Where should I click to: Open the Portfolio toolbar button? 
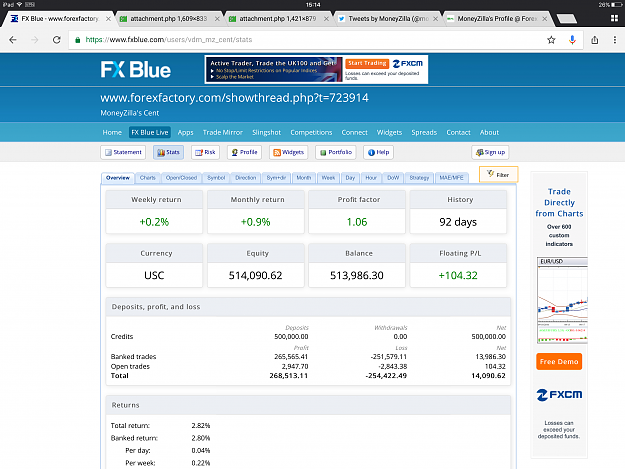pyautogui.click(x=336, y=152)
